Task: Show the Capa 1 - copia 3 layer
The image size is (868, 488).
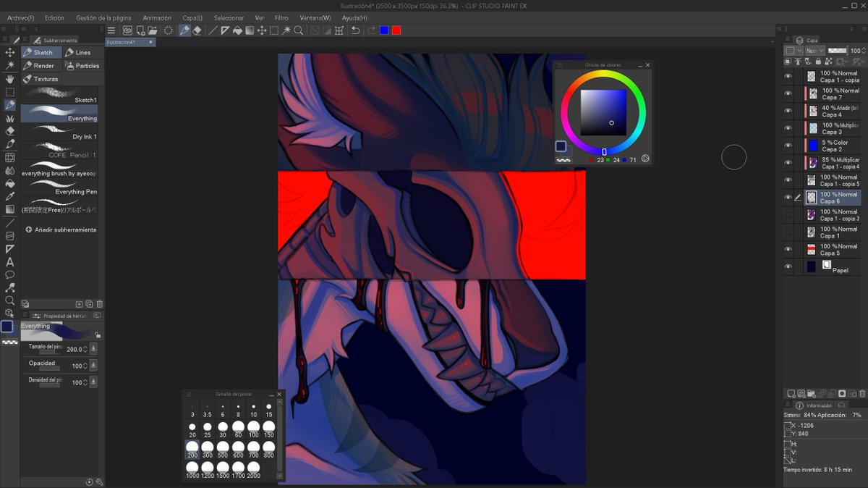Action: [788, 215]
